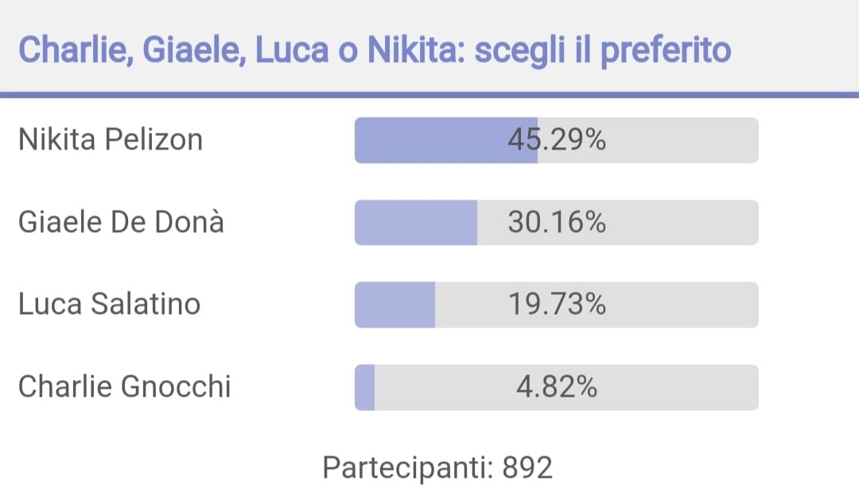Select the Luca Salatino name label
Image resolution: width=859 pixels, height=504 pixels.
110,304
